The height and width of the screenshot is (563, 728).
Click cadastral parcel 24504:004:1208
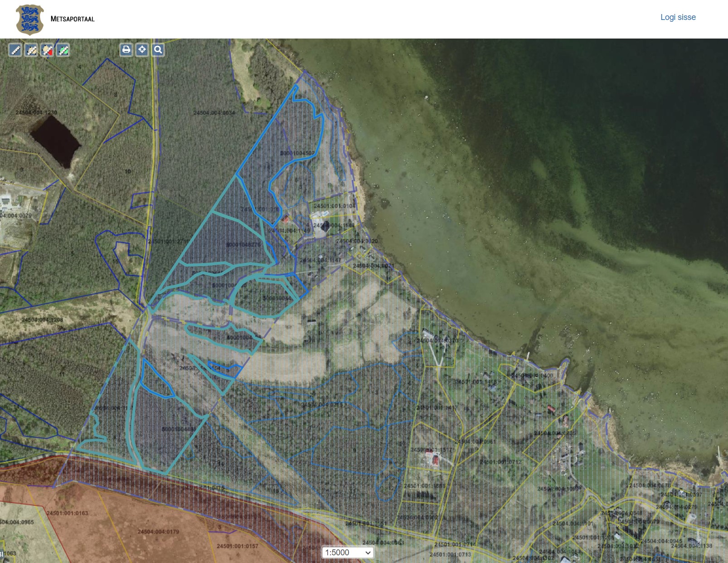(42, 320)
